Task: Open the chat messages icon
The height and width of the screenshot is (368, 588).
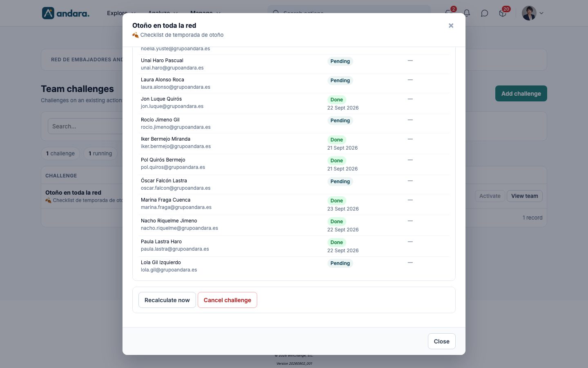Action: (484, 13)
